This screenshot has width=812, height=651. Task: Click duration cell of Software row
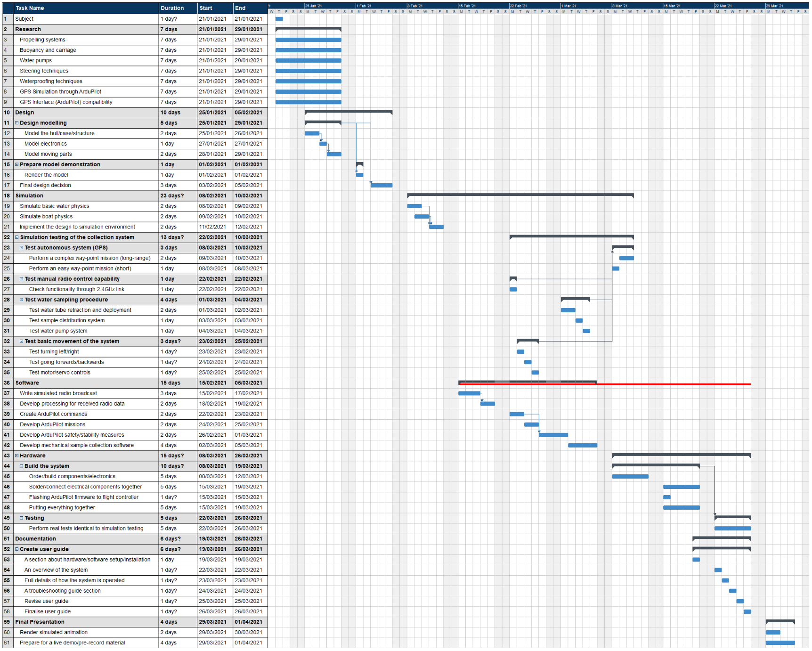pyautogui.click(x=178, y=383)
